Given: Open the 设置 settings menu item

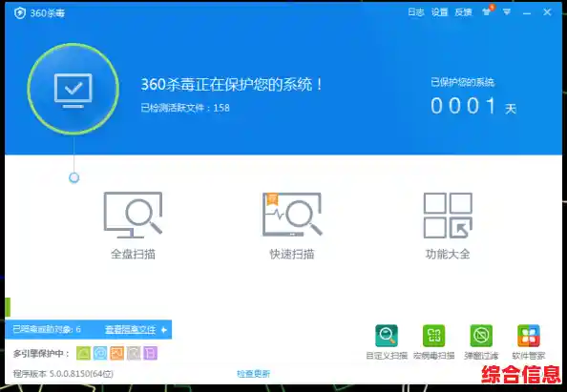Looking at the screenshot, I should pyautogui.click(x=439, y=12).
